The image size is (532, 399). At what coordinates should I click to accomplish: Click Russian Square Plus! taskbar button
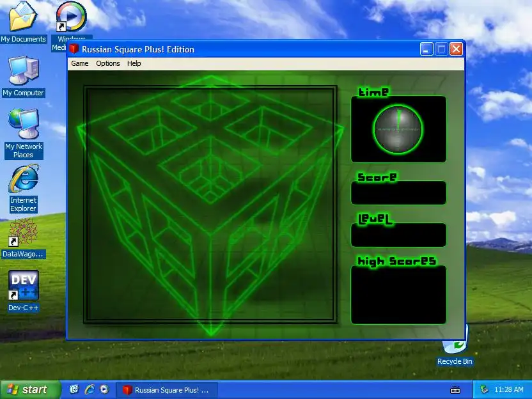[166, 390]
